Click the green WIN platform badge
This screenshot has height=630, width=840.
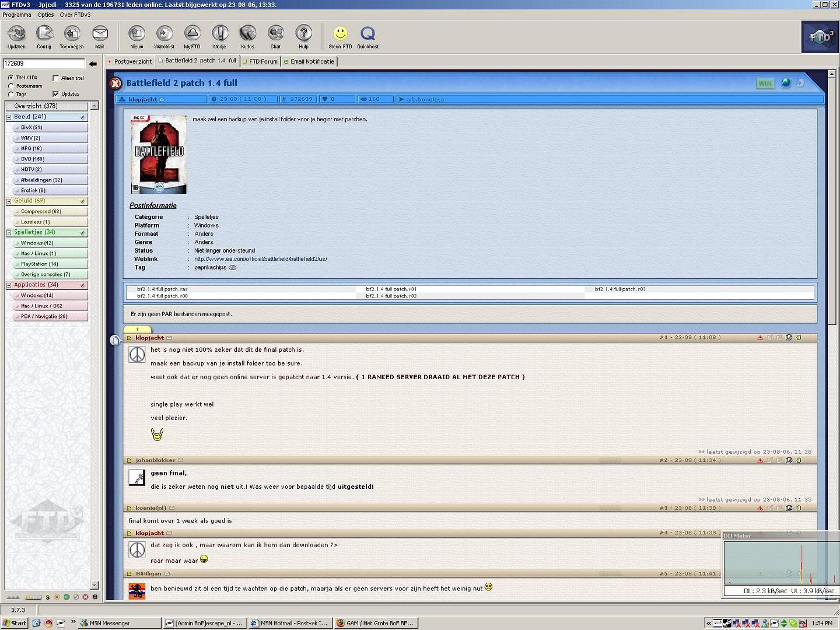(765, 83)
